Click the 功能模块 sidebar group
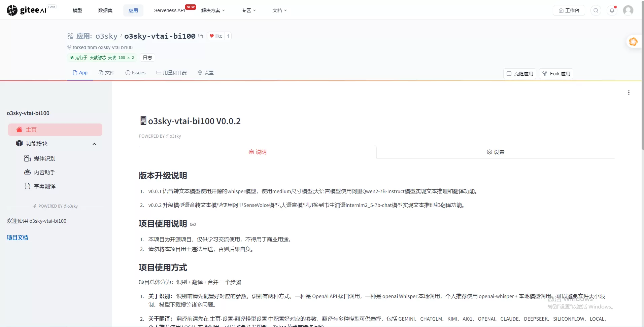Image resolution: width=644 pixels, height=327 pixels. [55, 144]
